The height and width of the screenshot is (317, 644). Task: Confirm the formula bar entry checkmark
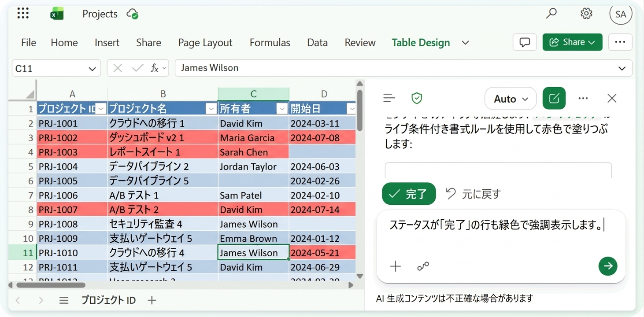(x=138, y=68)
